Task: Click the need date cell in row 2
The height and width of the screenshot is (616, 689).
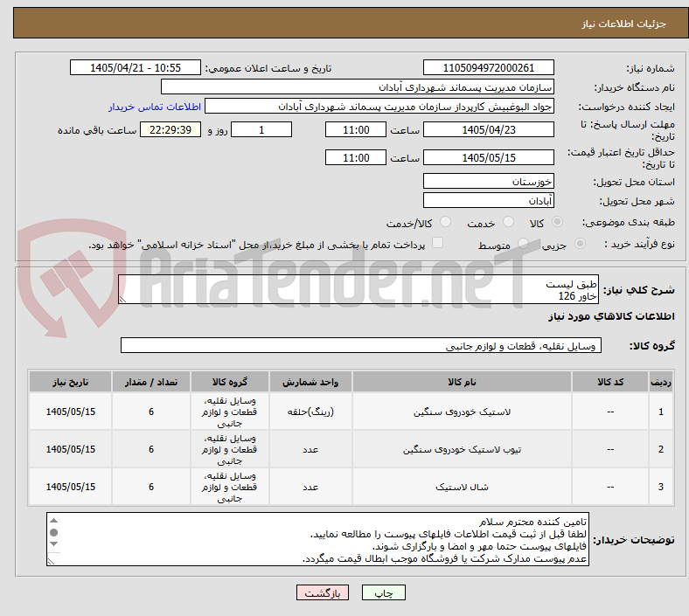Action: [x=70, y=450]
